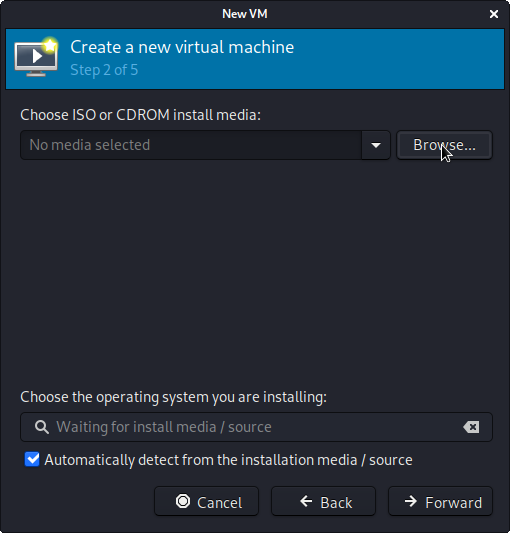
Task: Click 'Choose the operating system you are installing:' label
Action: click(173, 397)
